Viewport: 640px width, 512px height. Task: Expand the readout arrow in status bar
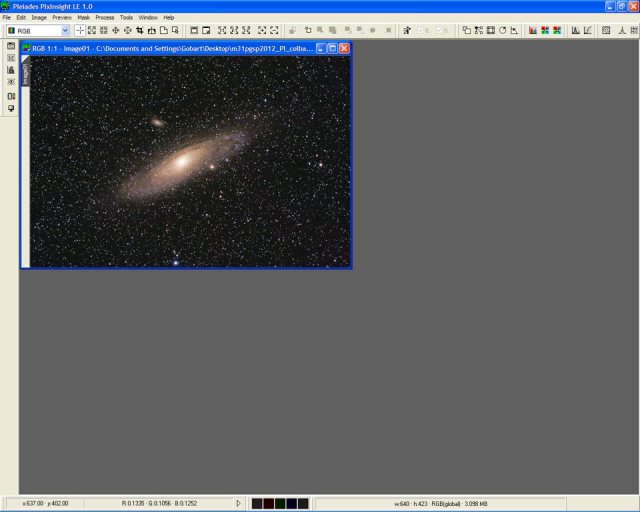coord(238,503)
